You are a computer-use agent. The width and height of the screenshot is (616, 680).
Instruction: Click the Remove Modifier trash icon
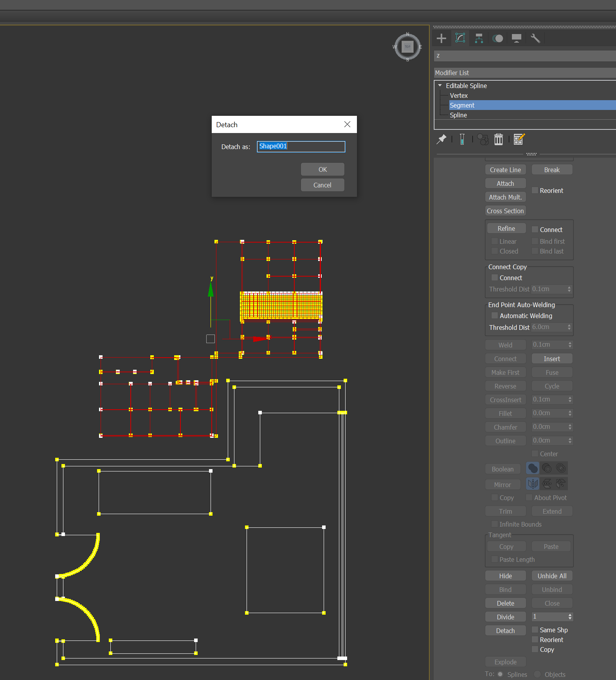(x=498, y=139)
